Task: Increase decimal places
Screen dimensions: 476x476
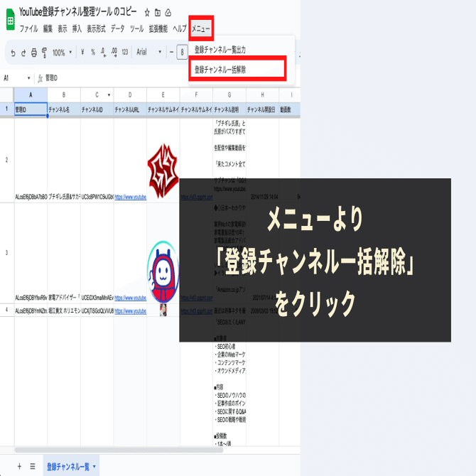Action: (x=114, y=52)
